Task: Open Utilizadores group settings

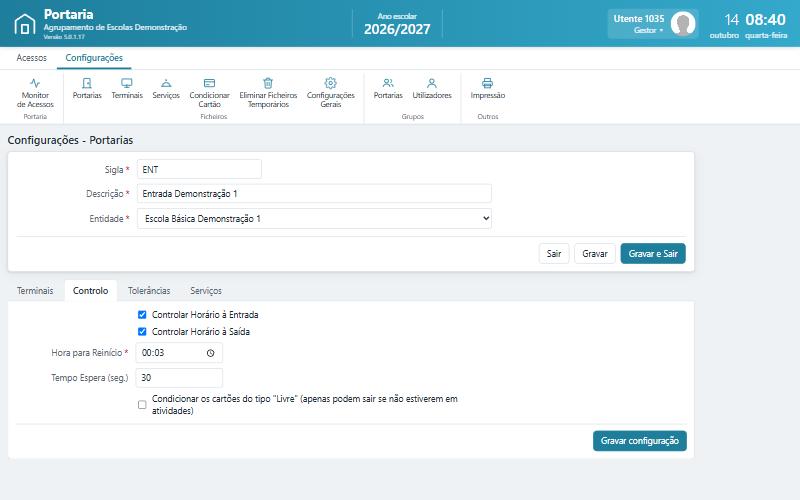Action: pos(432,88)
